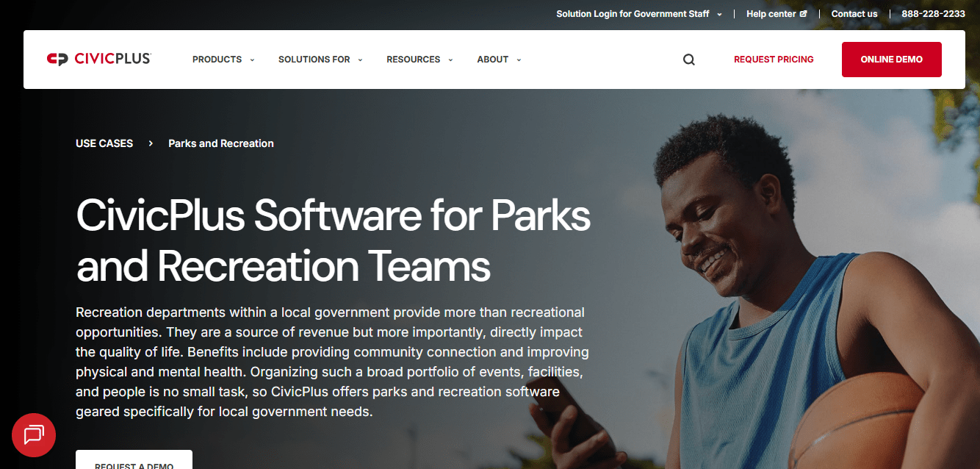The width and height of the screenshot is (980, 469).
Task: Open the red chat widget icon
Action: coord(34,435)
